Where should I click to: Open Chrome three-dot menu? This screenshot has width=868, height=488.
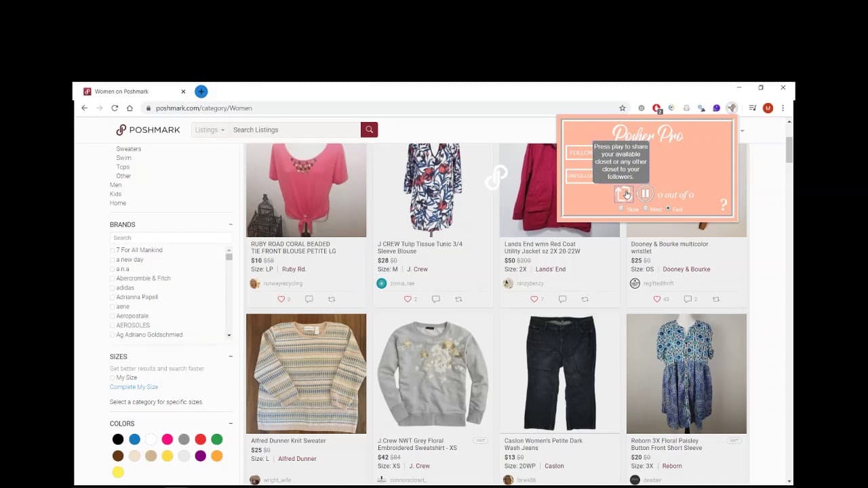click(x=783, y=108)
